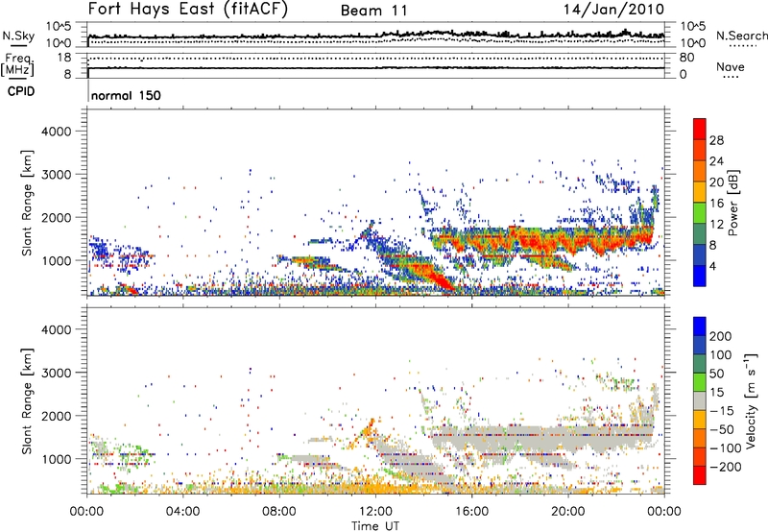Click the '-100' label on Velocity colorbar
Image resolution: width=768 pixels, height=532 pixels.
click(726, 447)
